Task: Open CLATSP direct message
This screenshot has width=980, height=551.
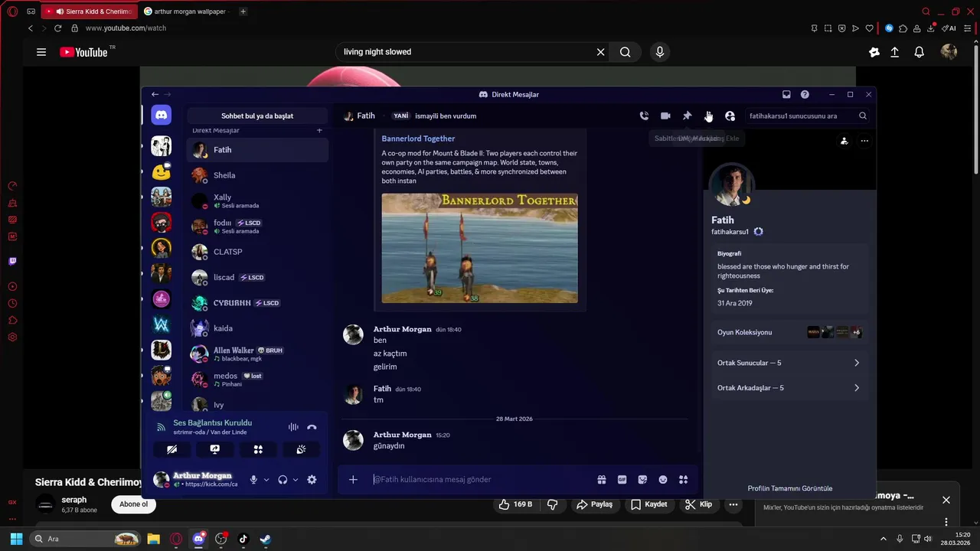Action: click(x=257, y=252)
